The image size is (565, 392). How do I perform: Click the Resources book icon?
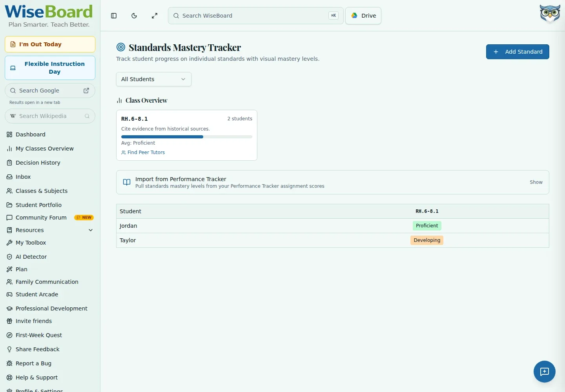click(9, 230)
